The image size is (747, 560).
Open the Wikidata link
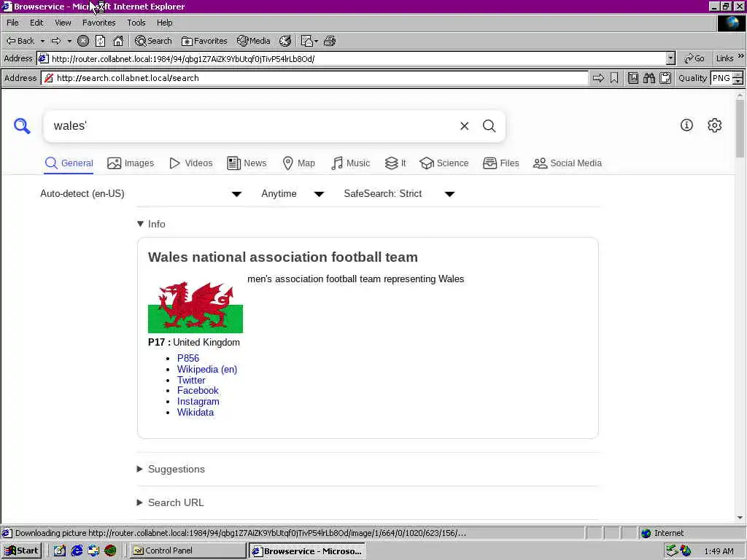tap(196, 413)
